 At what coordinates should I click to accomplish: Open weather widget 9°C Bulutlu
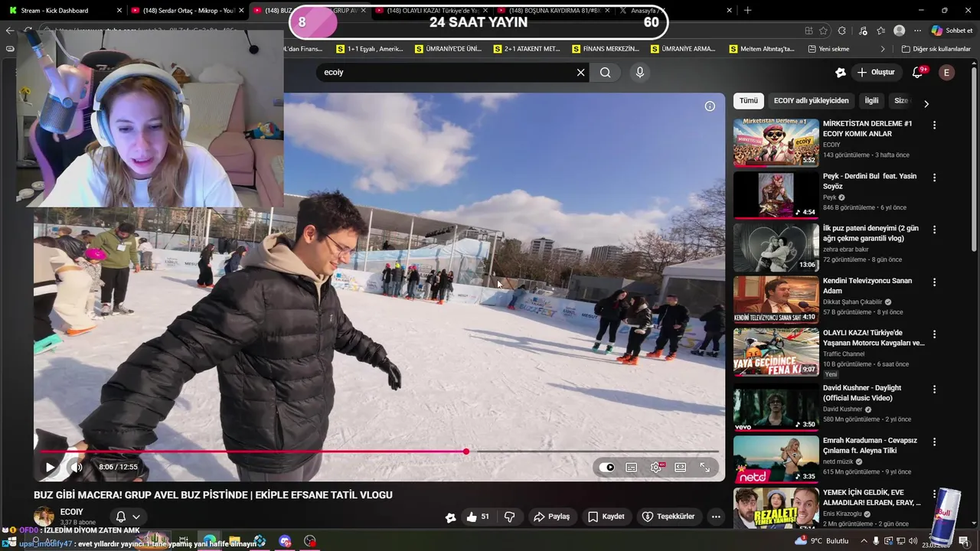[822, 541]
